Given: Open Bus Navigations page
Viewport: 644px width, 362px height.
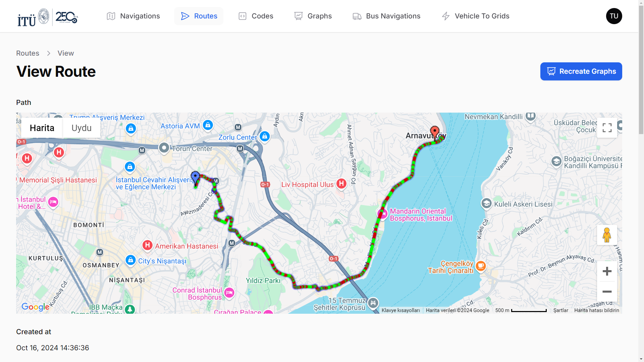Looking at the screenshot, I should pos(386,16).
